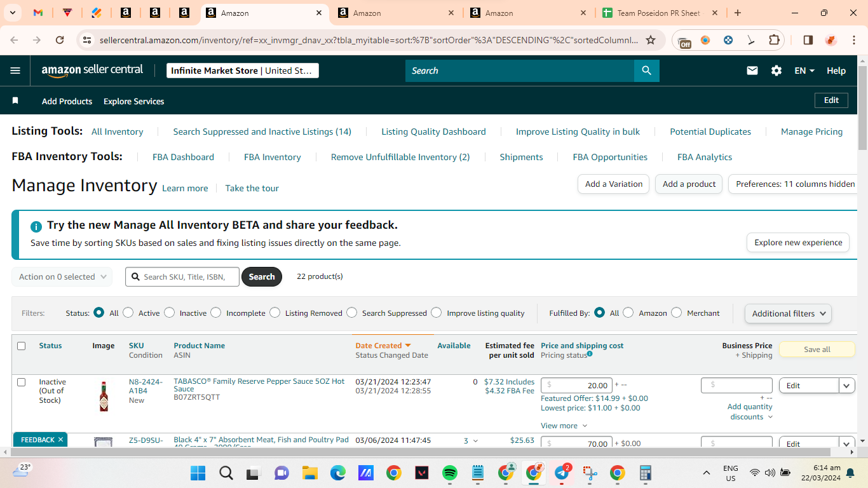This screenshot has width=868, height=488.
Task: Set Fulfilled By to Merchant
Action: click(676, 313)
